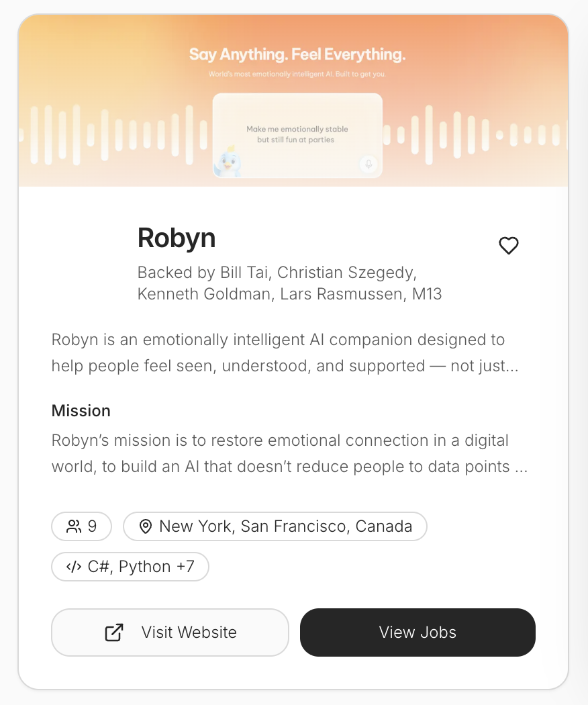Click the Visit Website button
The image size is (588, 705).
[170, 632]
